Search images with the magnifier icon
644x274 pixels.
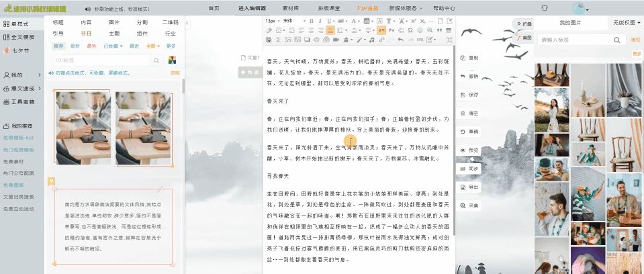click(x=617, y=40)
